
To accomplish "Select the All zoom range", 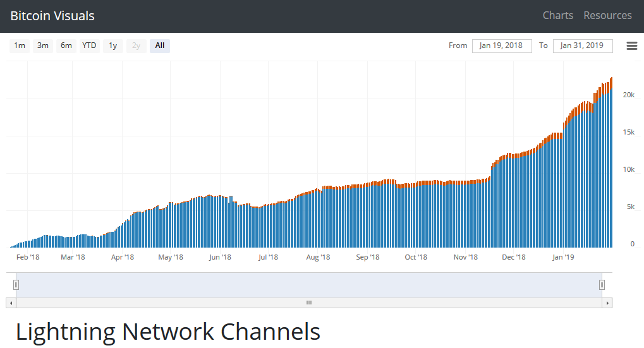I will click(x=160, y=45).
